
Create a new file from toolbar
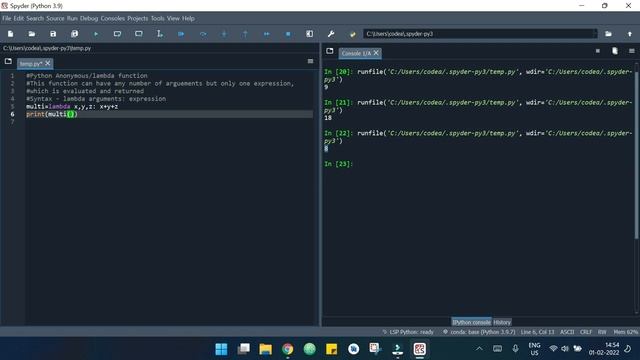point(11,34)
